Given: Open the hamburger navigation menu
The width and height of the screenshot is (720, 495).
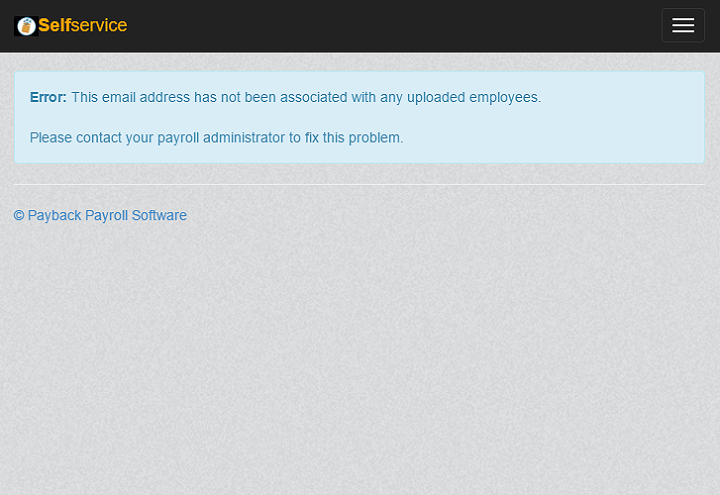Looking at the screenshot, I should (x=683, y=26).
